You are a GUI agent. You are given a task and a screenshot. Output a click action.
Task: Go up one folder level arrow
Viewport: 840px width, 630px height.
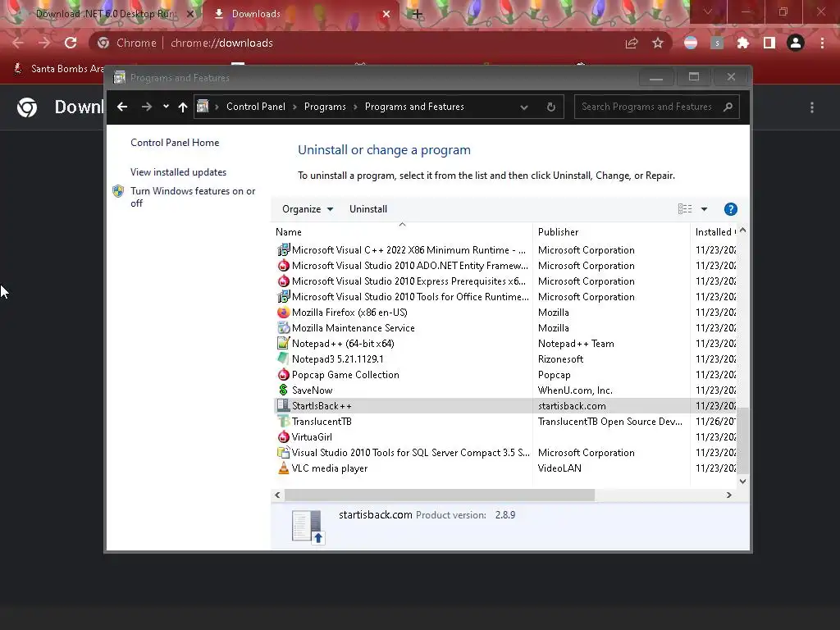(x=183, y=107)
